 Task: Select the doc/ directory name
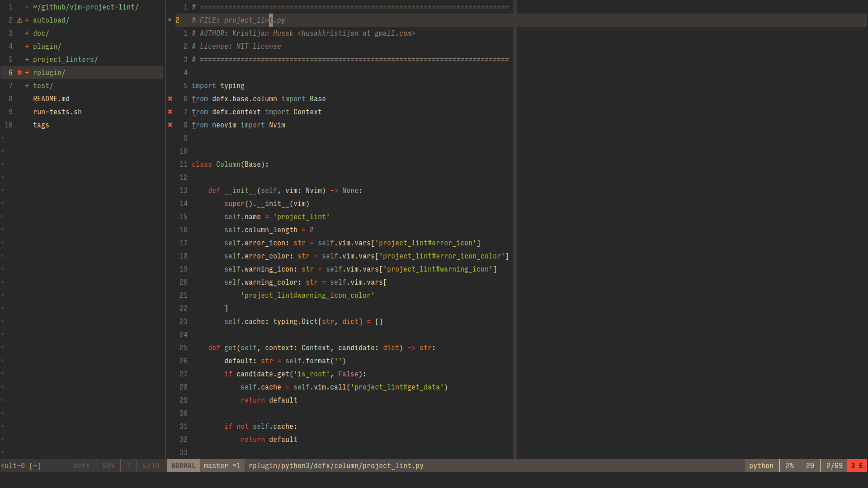41,33
